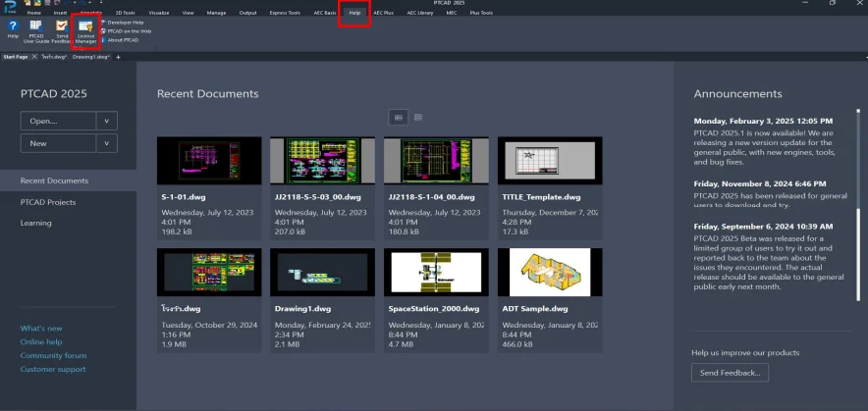
Task: Open the PTCAD User Guide
Action: [x=36, y=31]
